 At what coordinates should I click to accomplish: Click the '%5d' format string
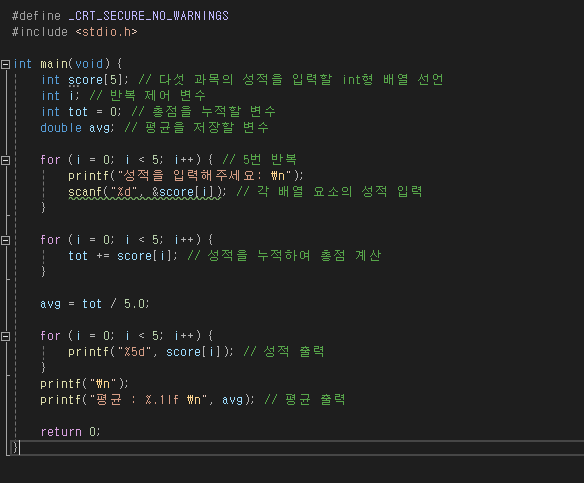[x=134, y=352]
